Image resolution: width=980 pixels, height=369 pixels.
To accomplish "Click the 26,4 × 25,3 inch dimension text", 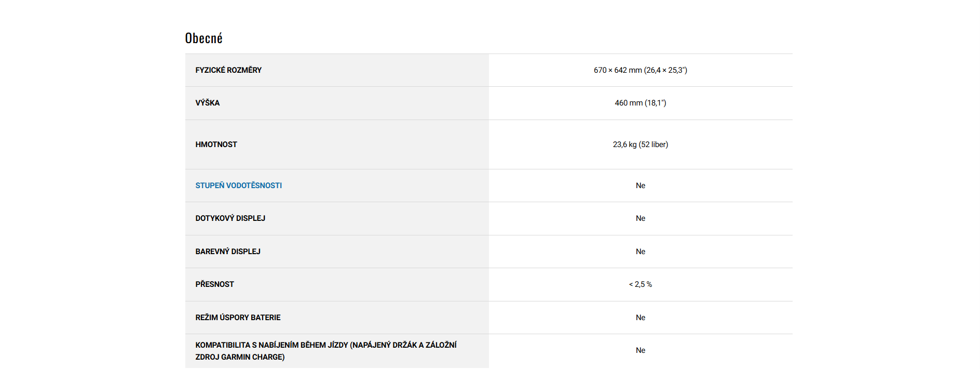I will coord(665,70).
